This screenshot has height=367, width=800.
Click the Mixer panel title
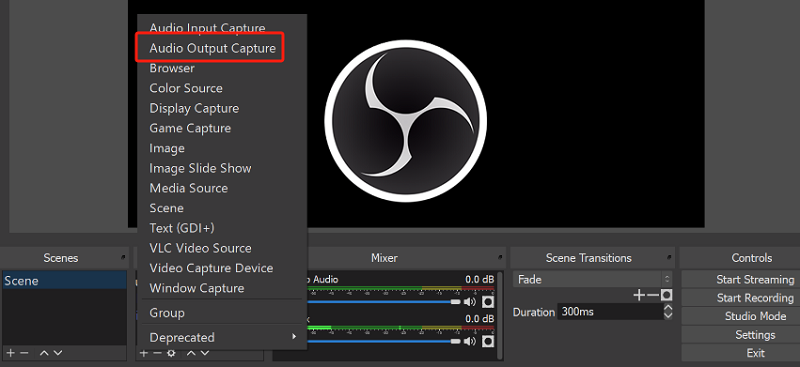click(384, 258)
